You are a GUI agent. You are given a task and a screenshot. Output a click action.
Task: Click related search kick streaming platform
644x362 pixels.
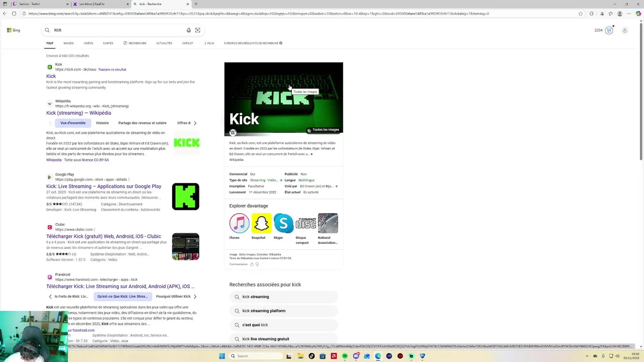coord(284,311)
